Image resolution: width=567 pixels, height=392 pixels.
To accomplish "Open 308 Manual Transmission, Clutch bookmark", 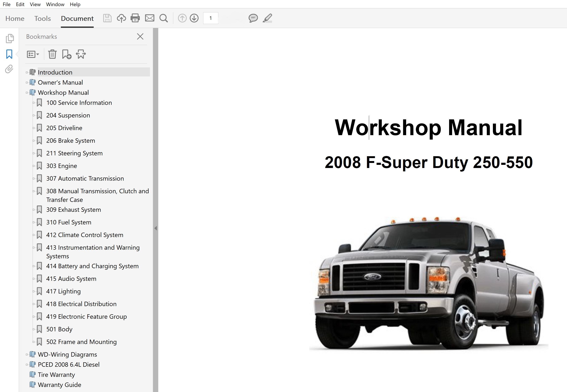I will coord(97,195).
